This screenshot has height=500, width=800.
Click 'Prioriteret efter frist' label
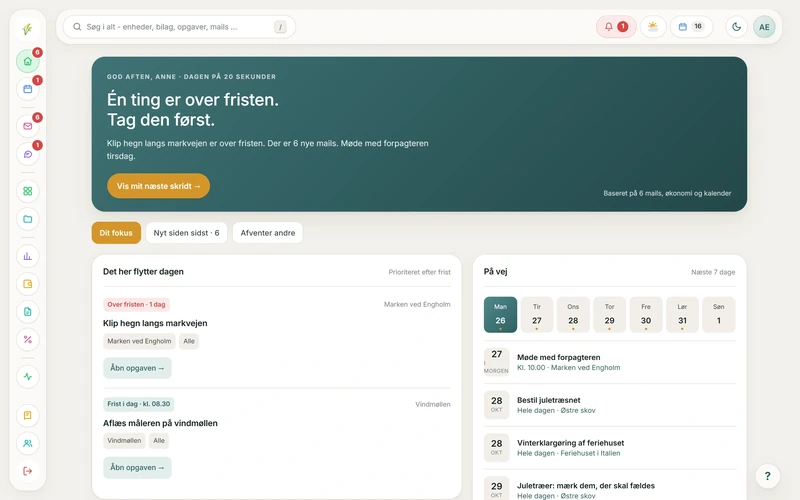(419, 272)
